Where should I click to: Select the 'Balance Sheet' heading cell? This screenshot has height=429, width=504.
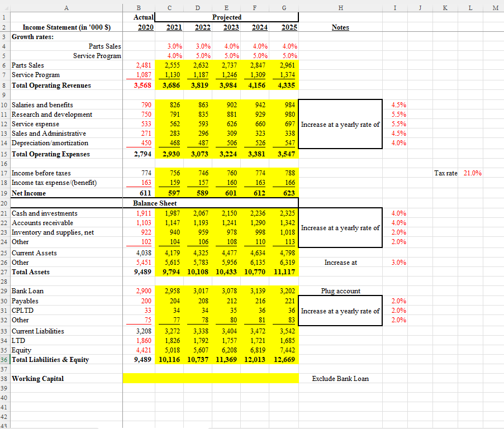pyautogui.click(x=155, y=203)
